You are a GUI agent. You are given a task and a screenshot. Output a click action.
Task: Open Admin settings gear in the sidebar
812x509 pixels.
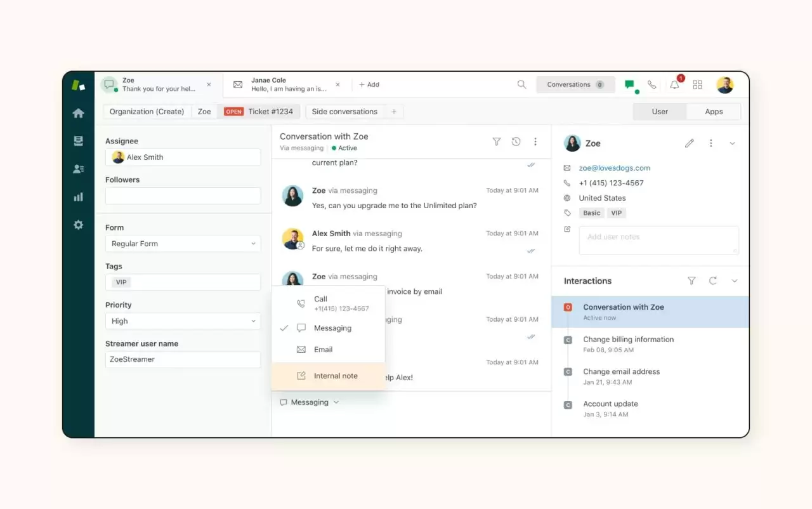point(77,225)
